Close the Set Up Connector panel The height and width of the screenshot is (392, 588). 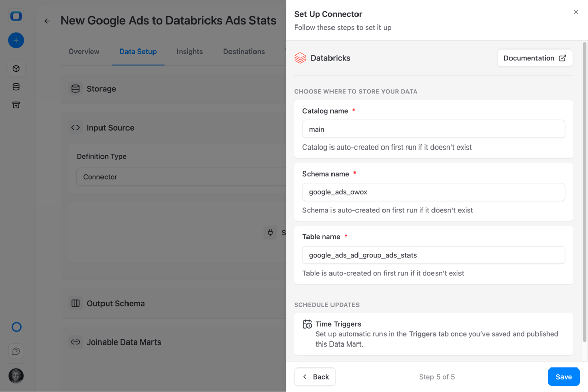click(576, 12)
